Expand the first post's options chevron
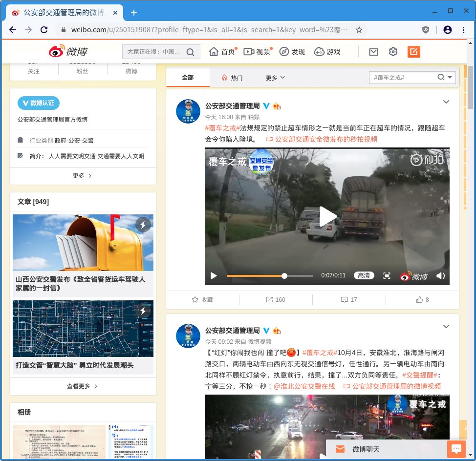This screenshot has height=461, width=476. coord(446,102)
